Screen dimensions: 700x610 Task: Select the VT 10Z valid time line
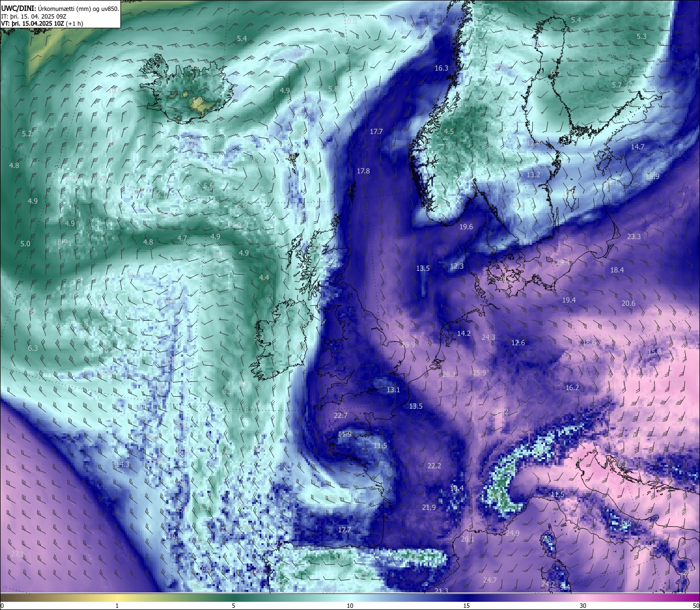pos(42,24)
